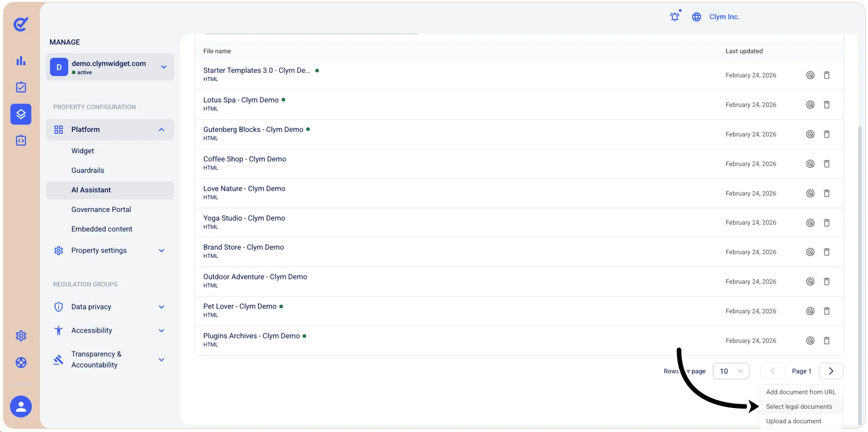Viewport: 868px width, 432px height.
Task: Click the Last updated column header
Action: (x=744, y=51)
